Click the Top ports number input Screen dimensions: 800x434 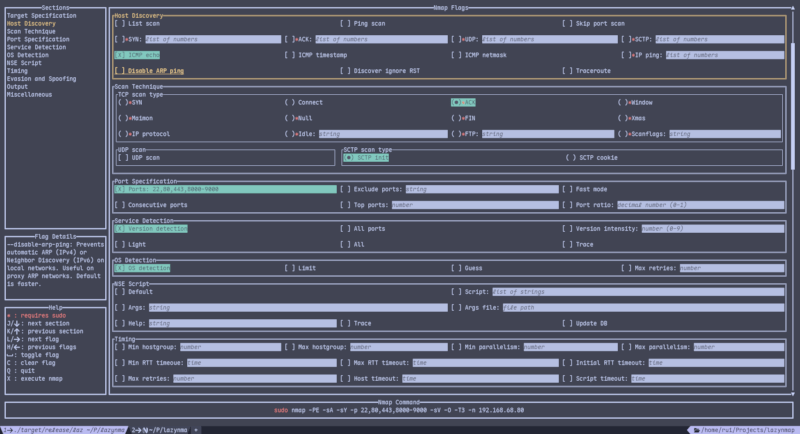(475, 205)
